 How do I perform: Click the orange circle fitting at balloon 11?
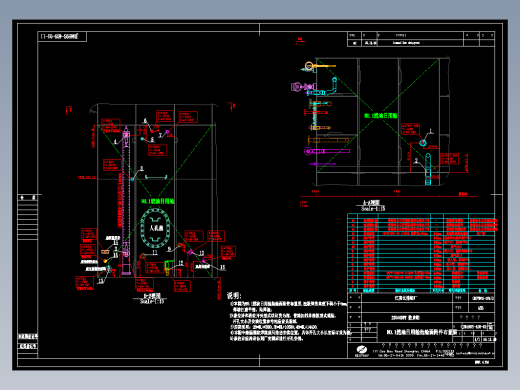[143, 256]
